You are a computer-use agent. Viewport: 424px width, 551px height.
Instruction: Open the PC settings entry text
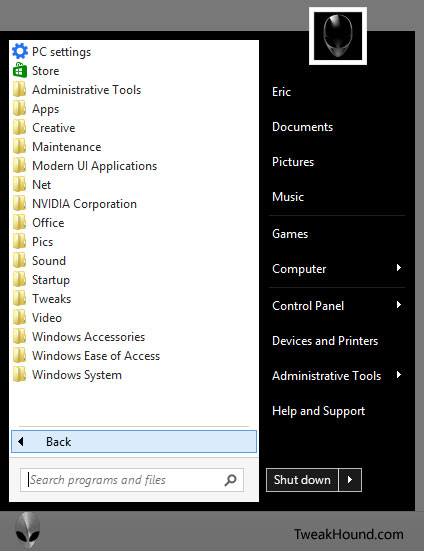(x=61, y=52)
